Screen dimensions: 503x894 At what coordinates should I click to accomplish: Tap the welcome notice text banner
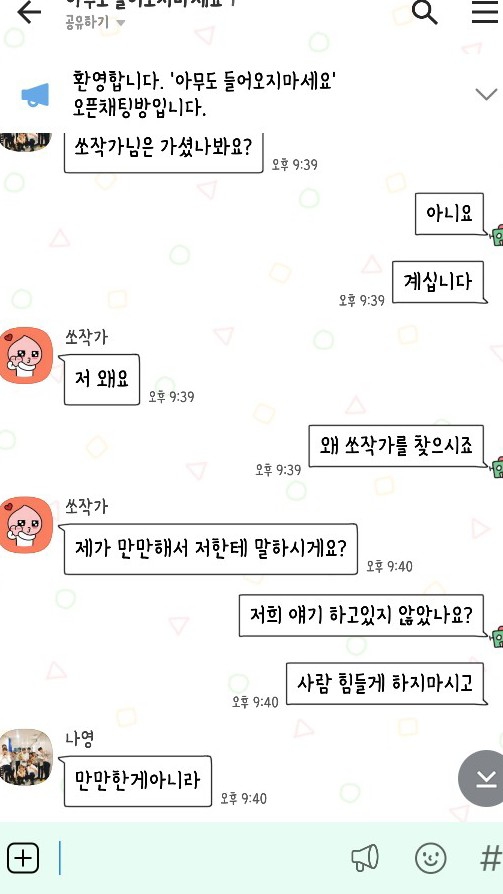203,93
